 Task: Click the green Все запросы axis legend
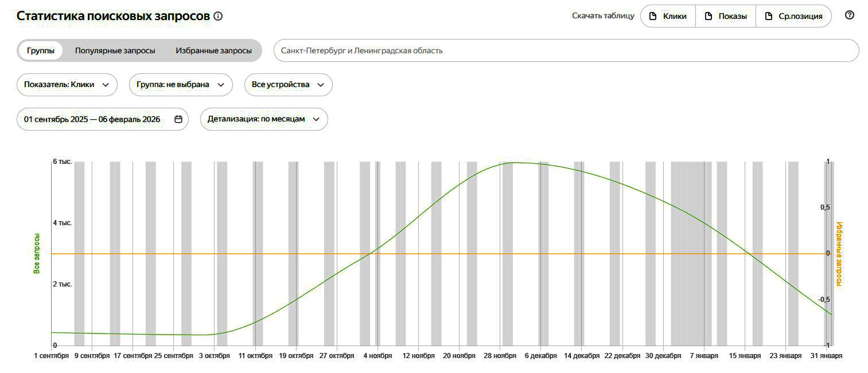(x=37, y=253)
